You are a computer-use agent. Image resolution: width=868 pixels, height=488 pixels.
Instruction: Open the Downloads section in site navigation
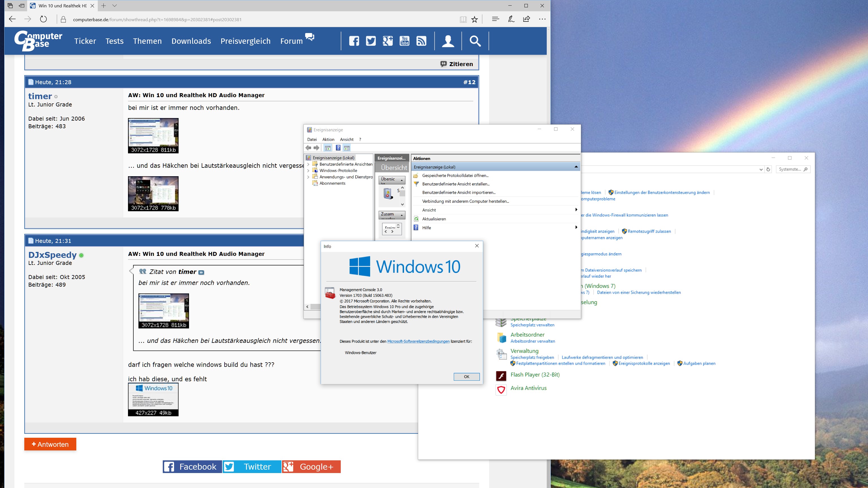191,41
